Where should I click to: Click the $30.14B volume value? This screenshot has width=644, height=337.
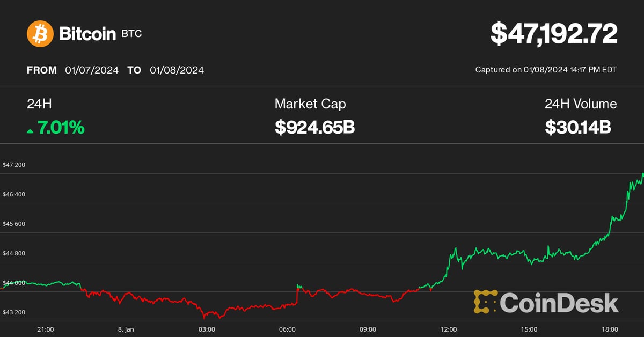click(578, 128)
